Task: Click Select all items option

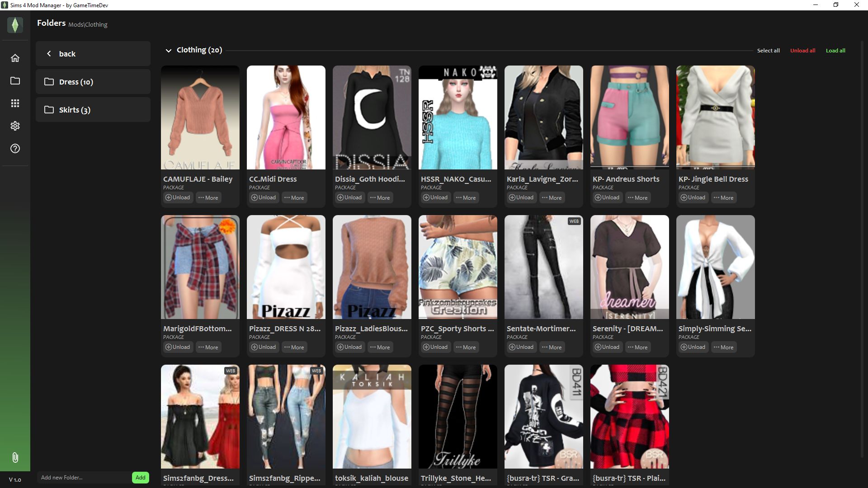Action: [x=769, y=50]
